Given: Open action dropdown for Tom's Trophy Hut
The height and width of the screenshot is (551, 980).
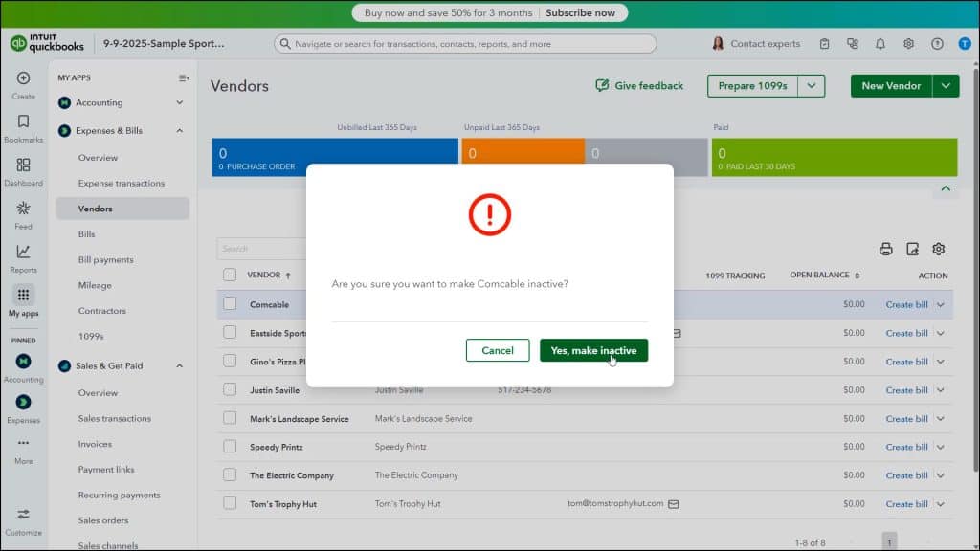Looking at the screenshot, I should click(x=941, y=504).
